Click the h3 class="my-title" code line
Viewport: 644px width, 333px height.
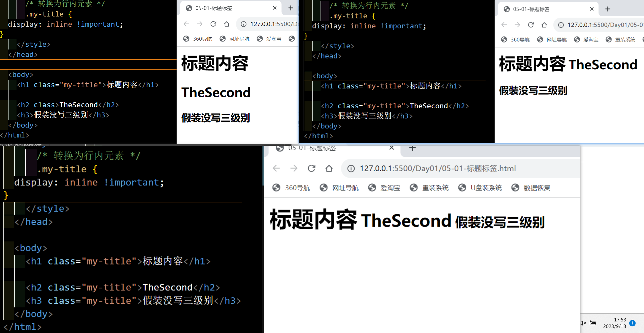(133, 301)
